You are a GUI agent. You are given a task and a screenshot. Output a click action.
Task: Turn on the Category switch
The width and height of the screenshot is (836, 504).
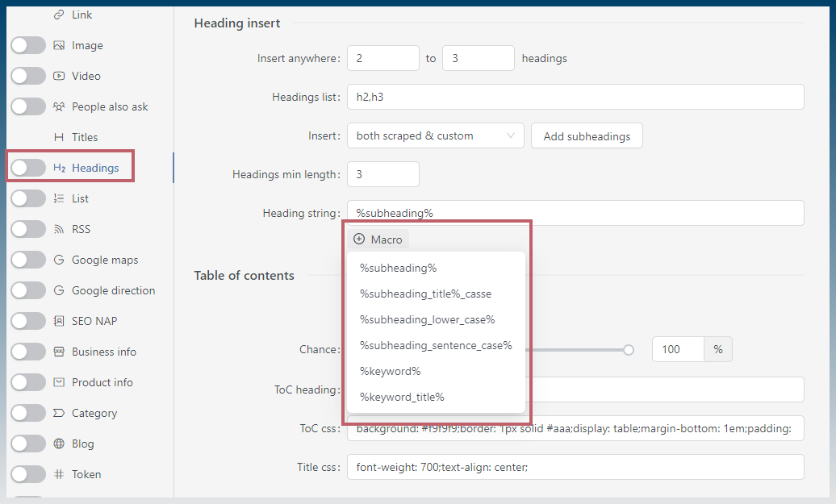[x=28, y=413]
